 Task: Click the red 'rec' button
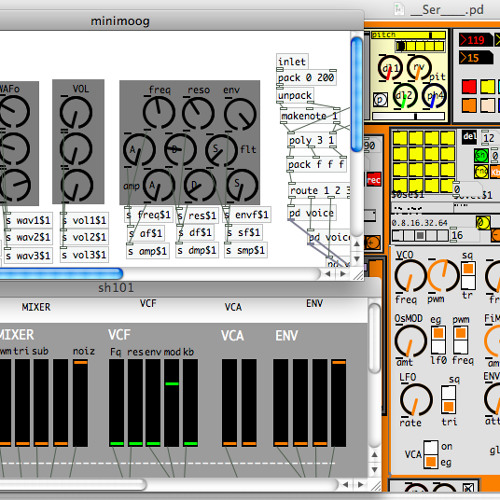coord(373,180)
